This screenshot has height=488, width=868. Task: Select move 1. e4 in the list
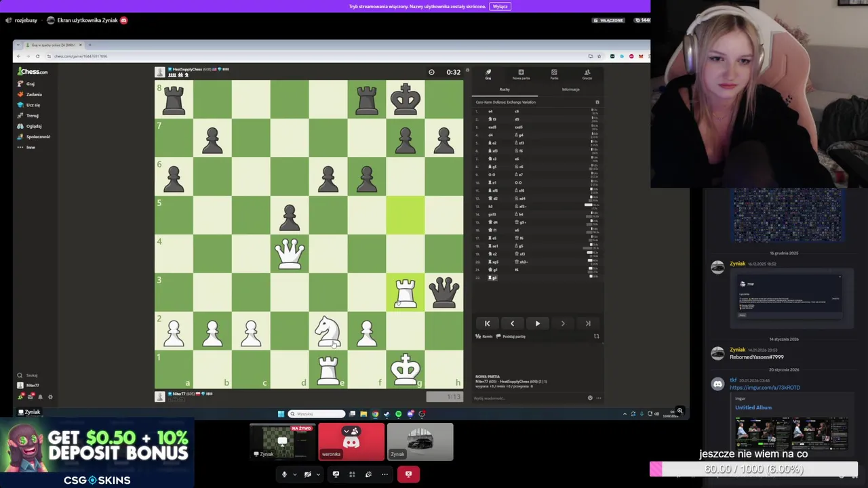coord(490,111)
